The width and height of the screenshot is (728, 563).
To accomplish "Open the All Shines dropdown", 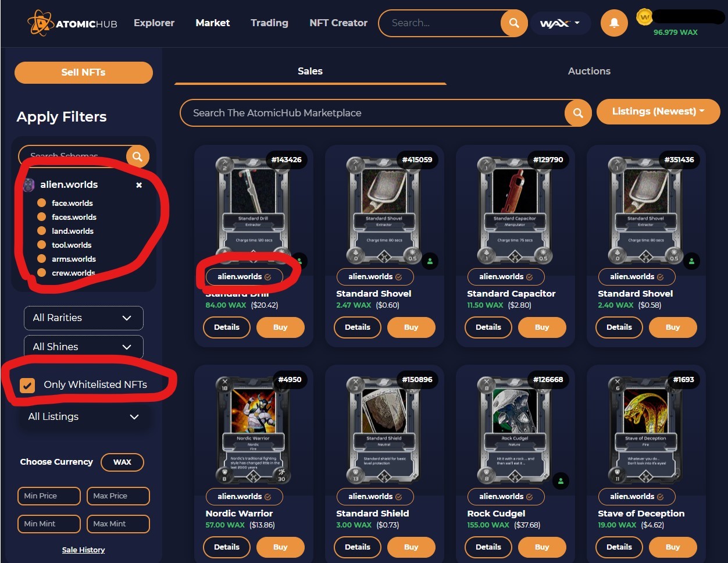I will [x=83, y=347].
